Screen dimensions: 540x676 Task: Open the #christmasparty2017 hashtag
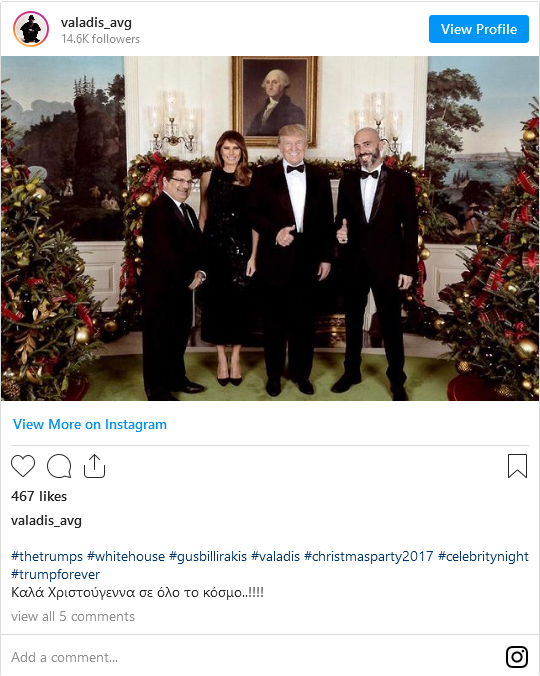[368, 557]
